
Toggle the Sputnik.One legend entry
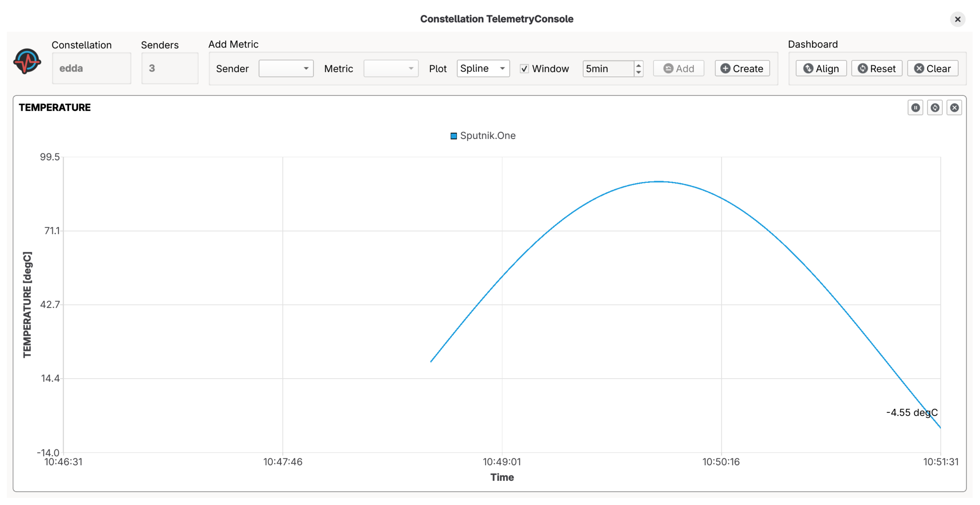click(x=483, y=135)
